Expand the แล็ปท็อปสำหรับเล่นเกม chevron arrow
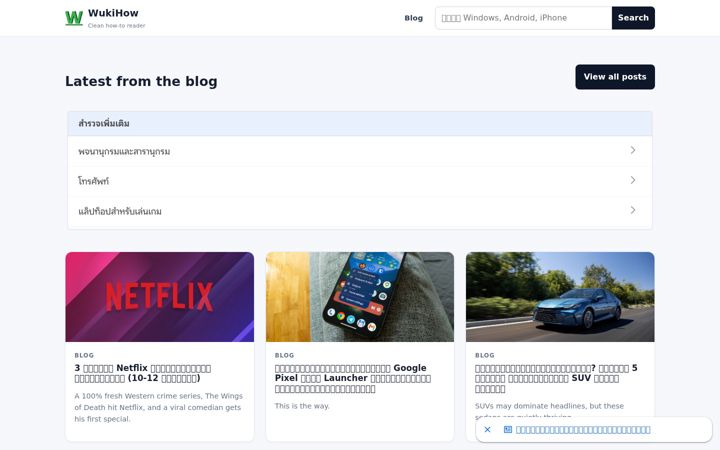The image size is (720, 450). 633,210
